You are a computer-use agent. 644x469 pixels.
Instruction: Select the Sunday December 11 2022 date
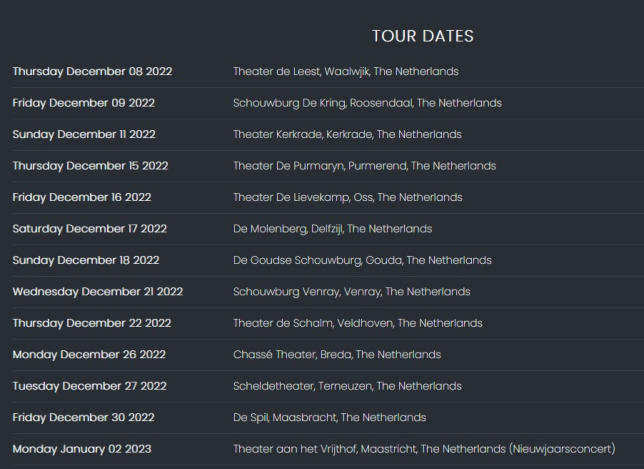(84, 135)
